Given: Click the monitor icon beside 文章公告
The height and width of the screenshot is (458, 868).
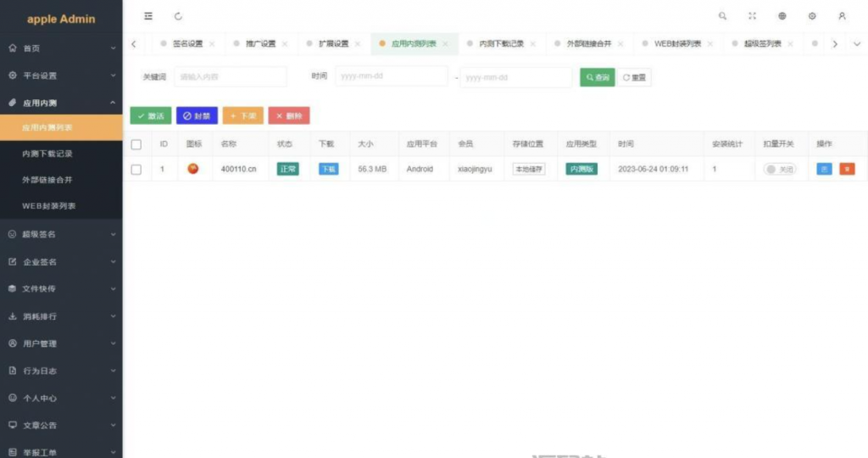Looking at the screenshot, I should (x=13, y=425).
